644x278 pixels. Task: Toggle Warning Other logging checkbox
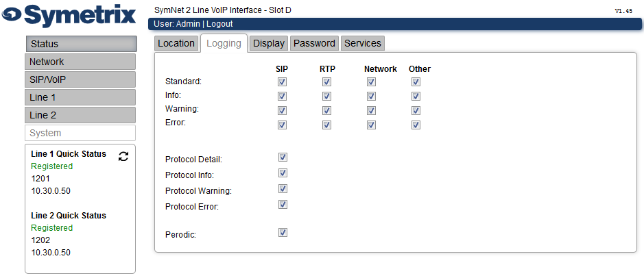click(x=416, y=111)
